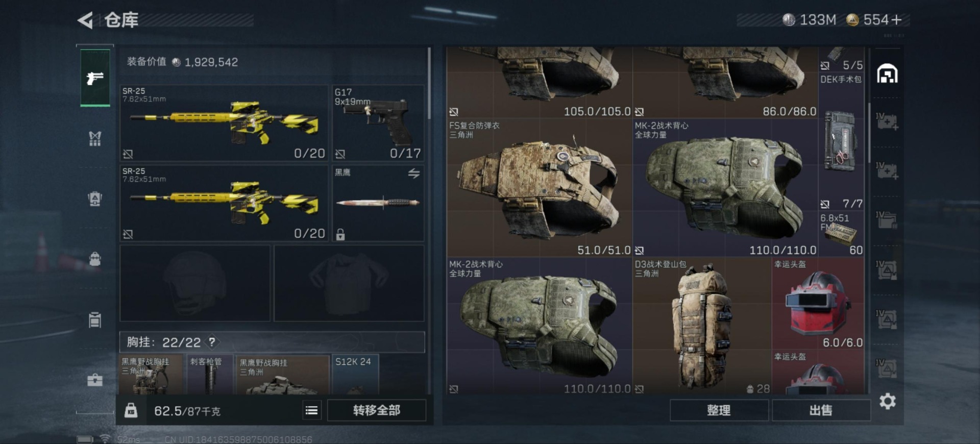Click the 出售 sell button
Screen dimensions: 980x444
point(821,410)
